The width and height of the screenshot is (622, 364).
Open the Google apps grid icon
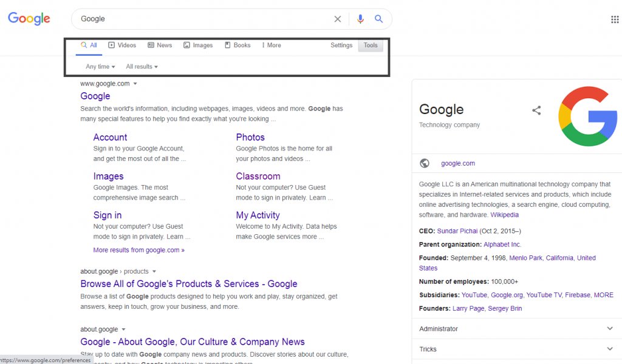(x=615, y=19)
